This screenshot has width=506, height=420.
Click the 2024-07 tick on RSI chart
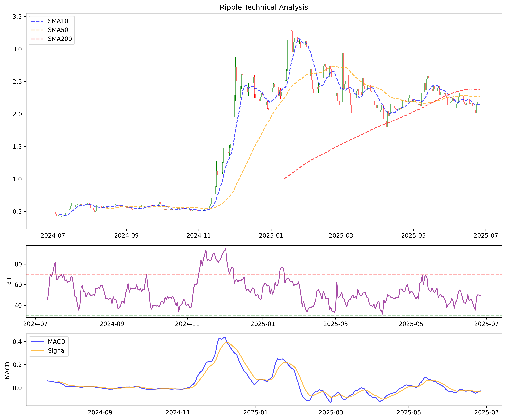click(x=35, y=324)
